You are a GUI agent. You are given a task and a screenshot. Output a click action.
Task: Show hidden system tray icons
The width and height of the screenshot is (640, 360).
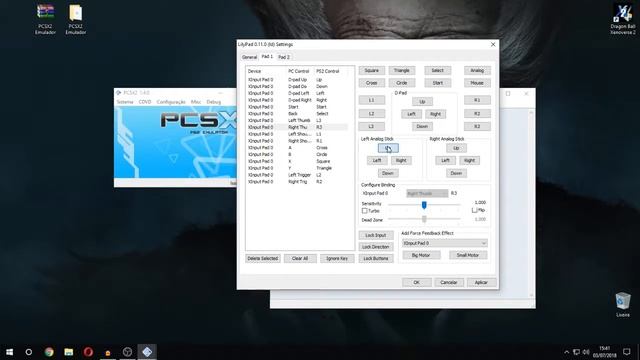(567, 352)
